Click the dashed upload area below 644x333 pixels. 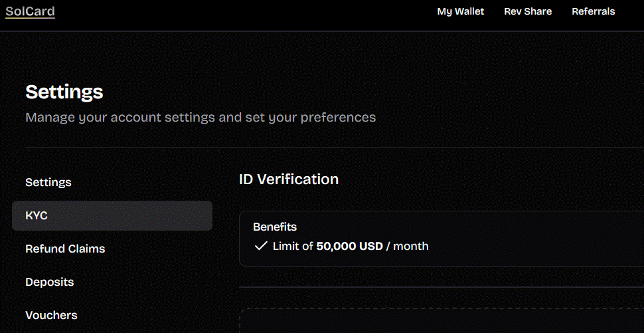point(442,320)
